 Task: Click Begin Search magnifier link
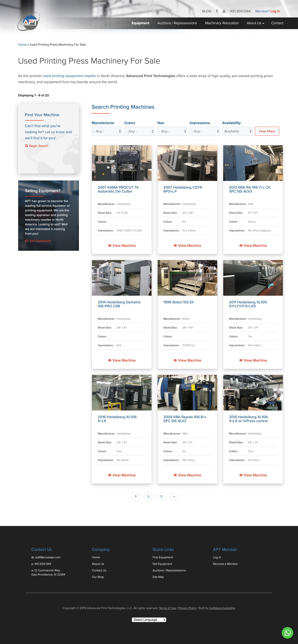coord(37,146)
